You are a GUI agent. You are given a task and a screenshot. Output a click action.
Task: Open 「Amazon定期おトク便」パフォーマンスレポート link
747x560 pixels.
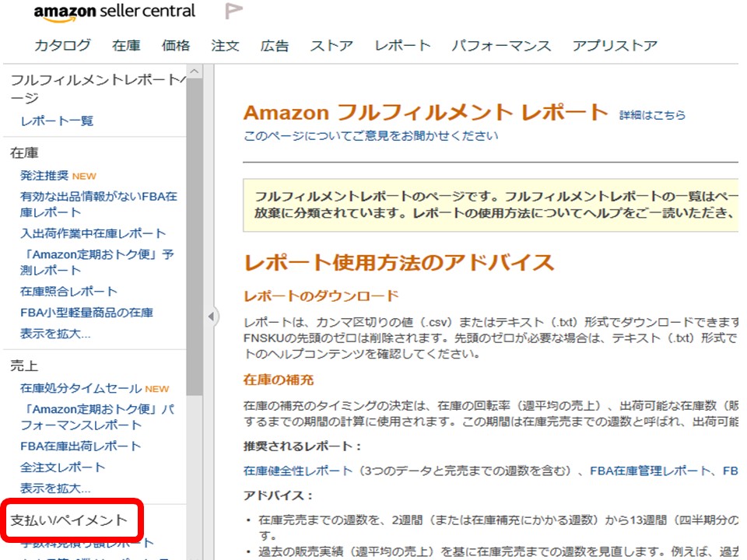97,417
